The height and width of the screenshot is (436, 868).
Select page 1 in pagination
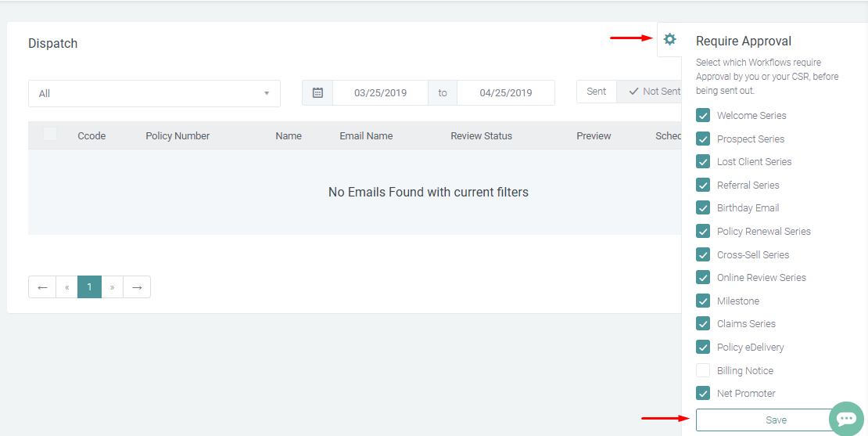(89, 287)
